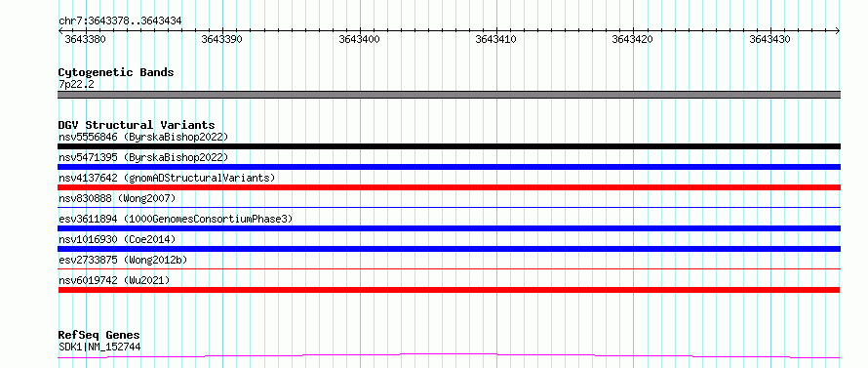This screenshot has height=368, width=868.
Task: Open variant nsv4137642 (gnomADStructuralVariants) label
Action: tap(167, 178)
